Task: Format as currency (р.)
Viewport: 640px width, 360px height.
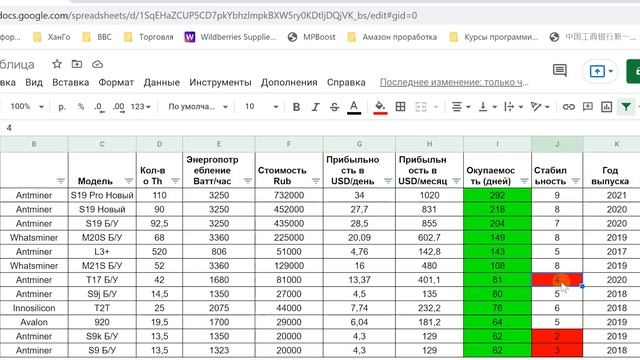Action: click(x=62, y=107)
